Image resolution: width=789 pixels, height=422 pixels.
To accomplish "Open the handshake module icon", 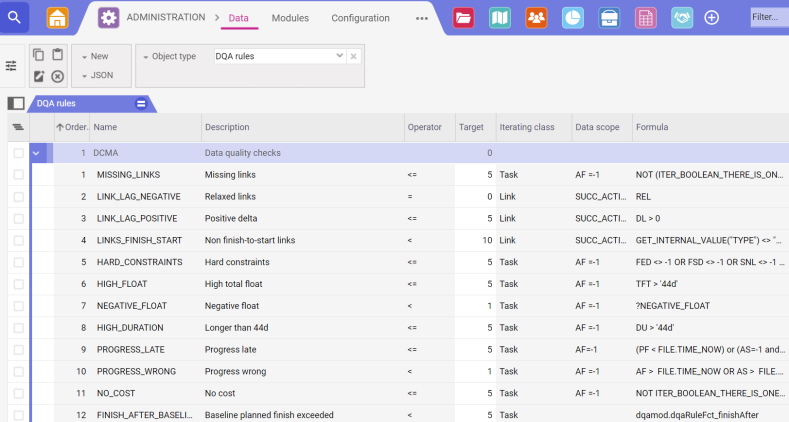I will click(x=680, y=18).
